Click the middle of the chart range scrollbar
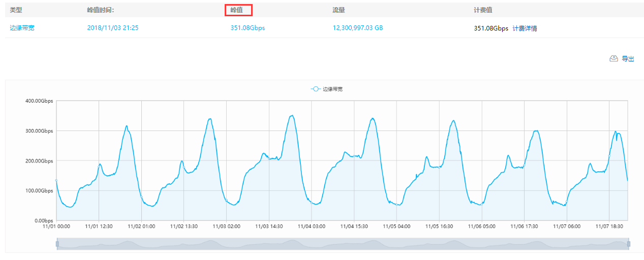Image resolution: width=644 pixels, height=260 pixels. [x=343, y=244]
